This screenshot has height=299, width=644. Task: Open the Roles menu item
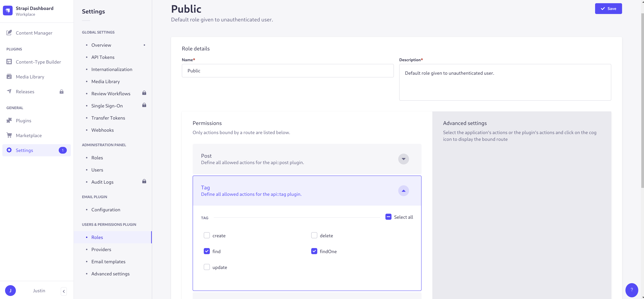[x=97, y=237]
